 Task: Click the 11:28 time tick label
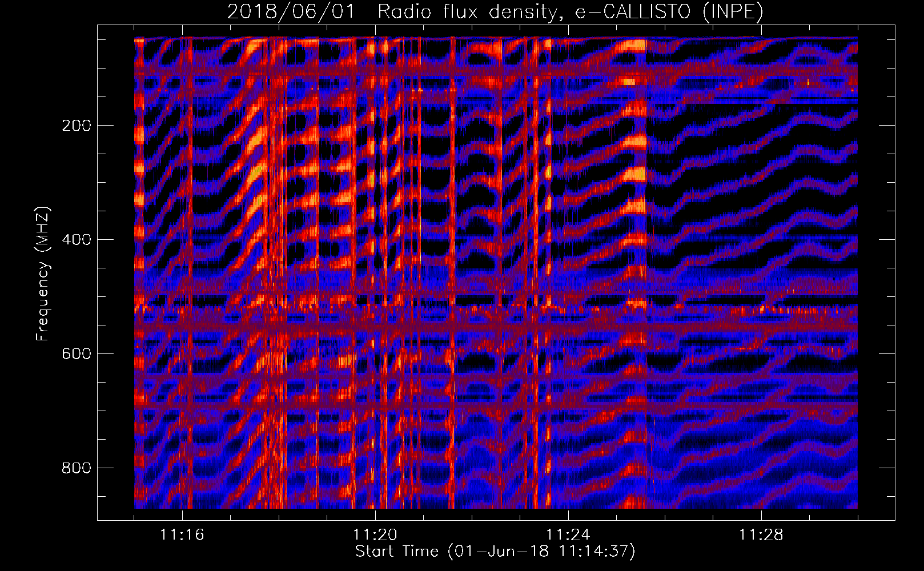coord(761,535)
